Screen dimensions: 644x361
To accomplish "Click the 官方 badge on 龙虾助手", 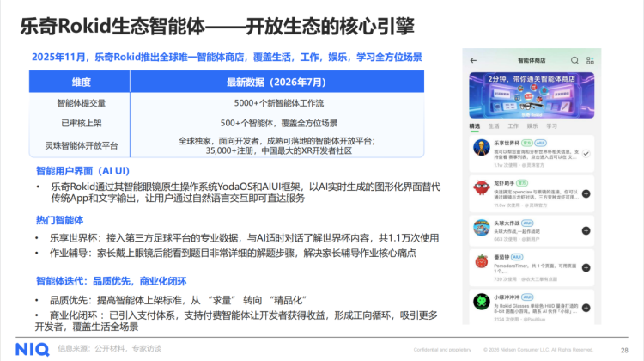I will click(522, 183).
